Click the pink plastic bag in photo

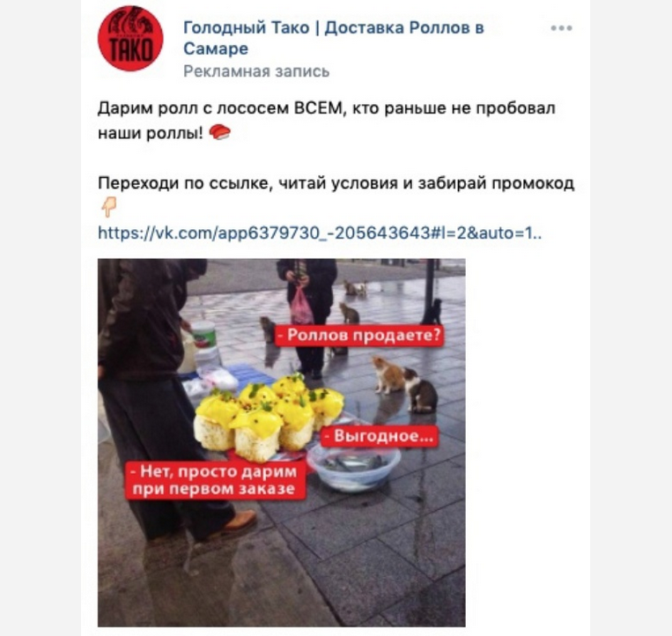[301, 306]
